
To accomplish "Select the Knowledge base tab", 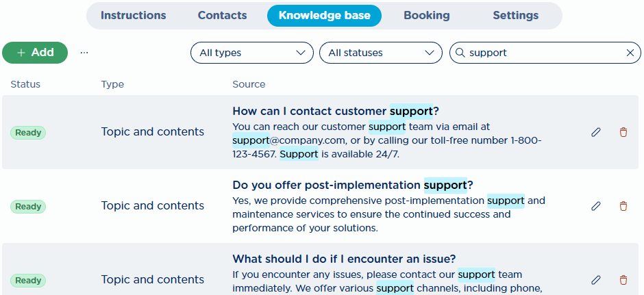I will point(325,16).
